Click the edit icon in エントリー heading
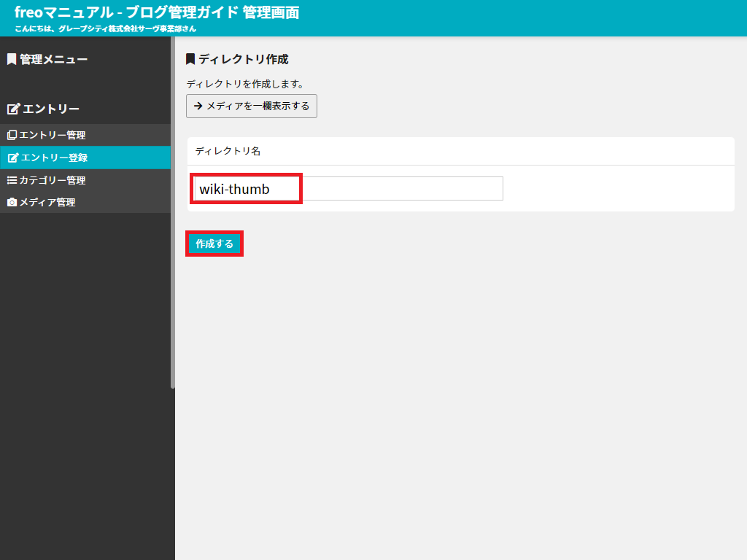This screenshot has height=560, width=747. [13, 109]
